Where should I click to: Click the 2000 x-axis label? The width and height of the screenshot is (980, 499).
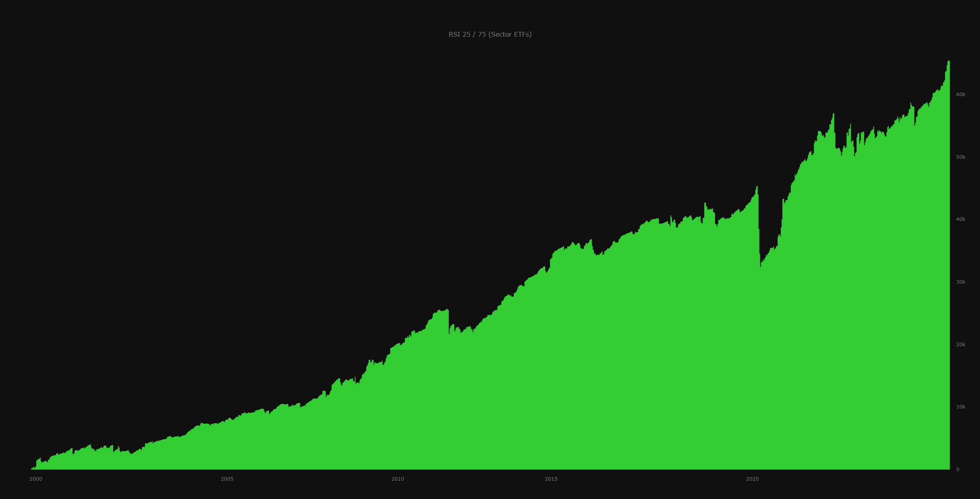pos(36,479)
